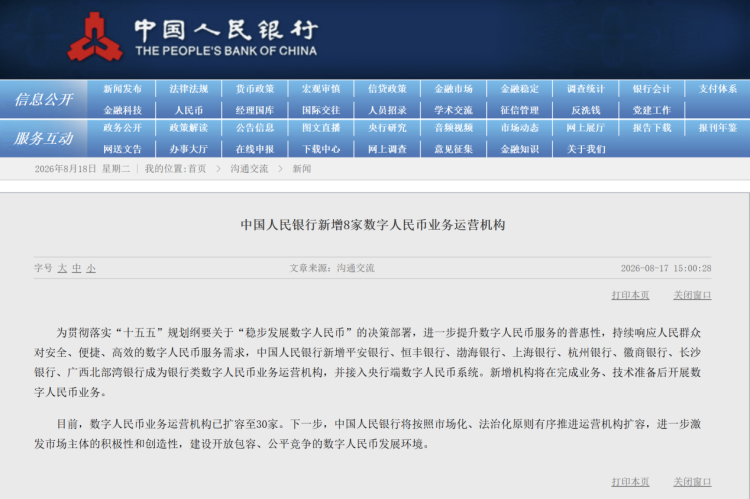Viewport: 750px width, 499px height.
Task: Open 金融市场 navigation link
Action: 453,89
